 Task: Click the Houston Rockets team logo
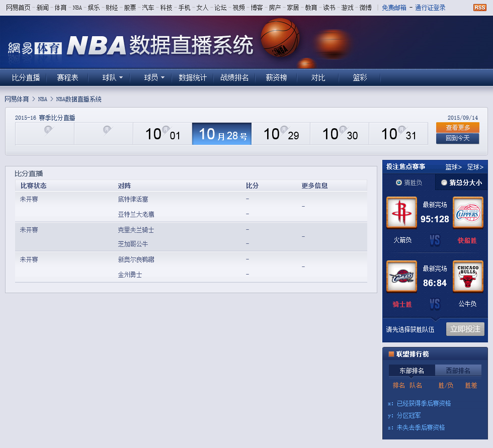click(401, 212)
